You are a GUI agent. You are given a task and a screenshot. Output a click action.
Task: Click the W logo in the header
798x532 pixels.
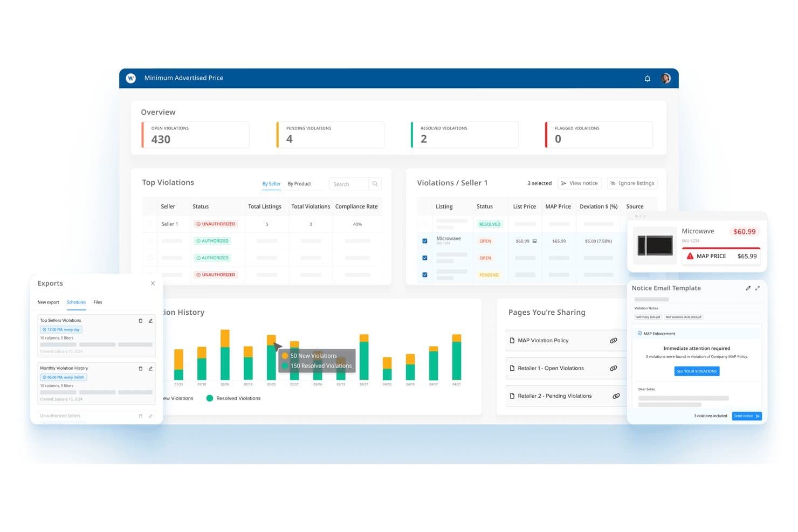pyautogui.click(x=130, y=78)
